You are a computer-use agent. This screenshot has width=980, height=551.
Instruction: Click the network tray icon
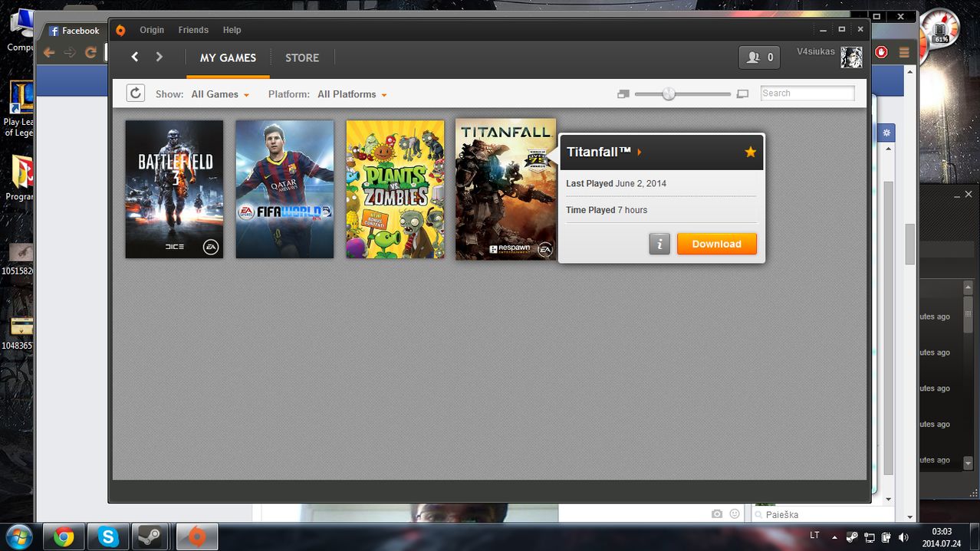click(870, 537)
